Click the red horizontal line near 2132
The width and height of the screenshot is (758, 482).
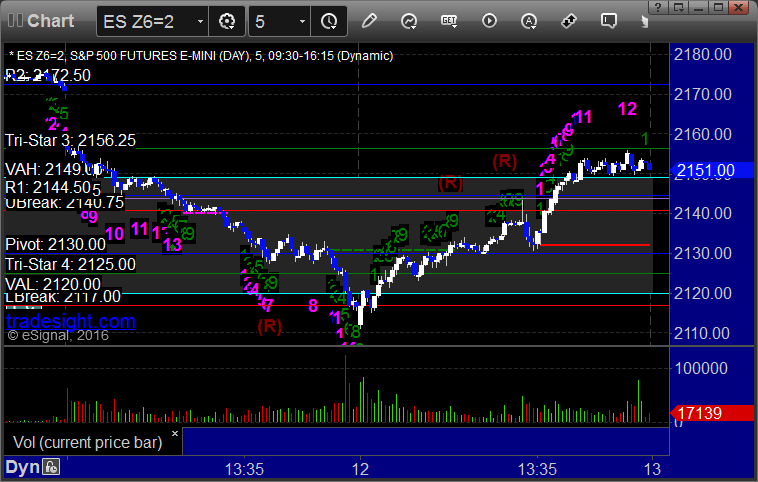595,245
